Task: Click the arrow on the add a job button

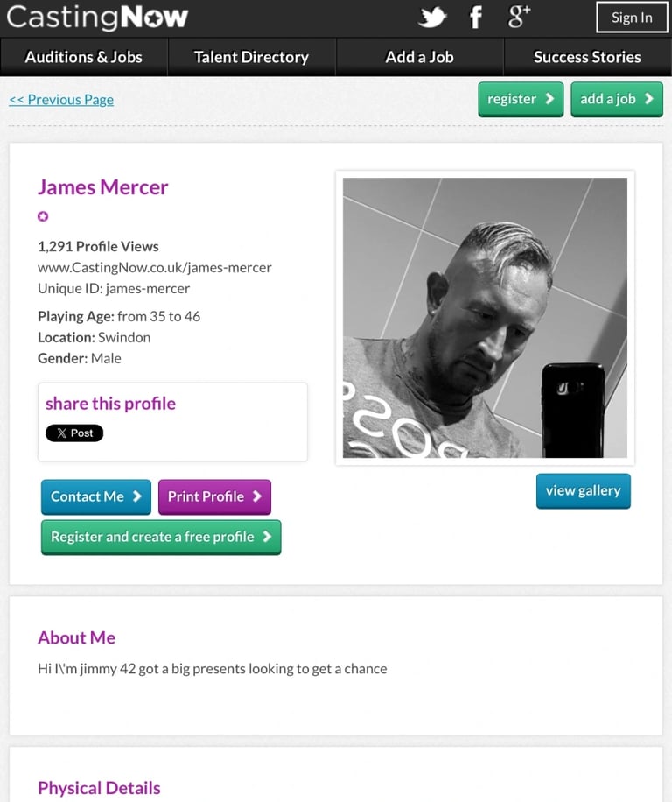Action: [x=649, y=99]
